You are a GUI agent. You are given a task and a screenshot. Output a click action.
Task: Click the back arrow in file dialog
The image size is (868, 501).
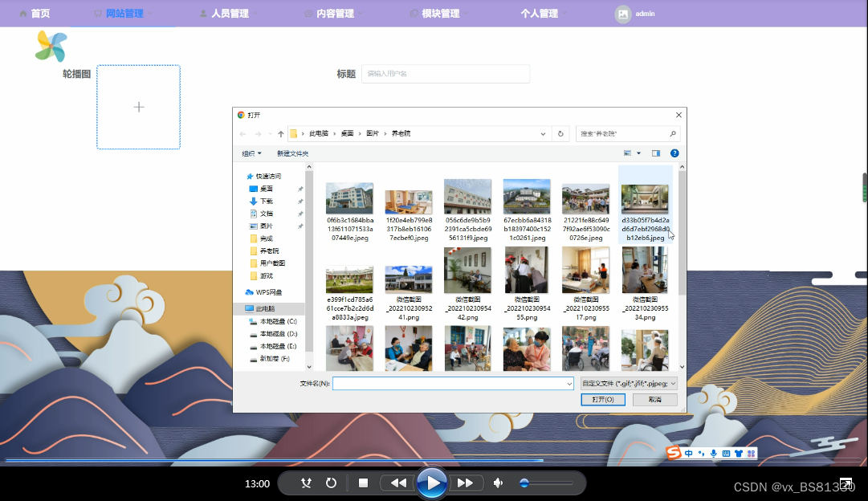[x=242, y=133]
